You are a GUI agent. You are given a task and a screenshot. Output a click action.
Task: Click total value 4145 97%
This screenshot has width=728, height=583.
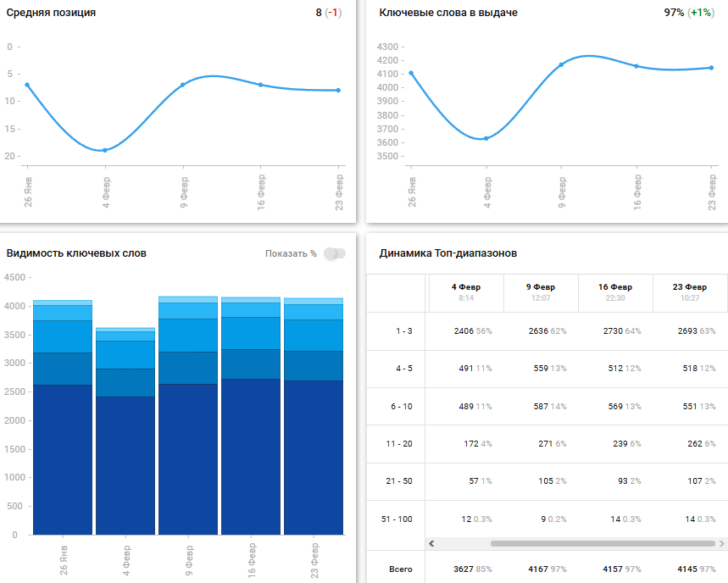coord(697,569)
